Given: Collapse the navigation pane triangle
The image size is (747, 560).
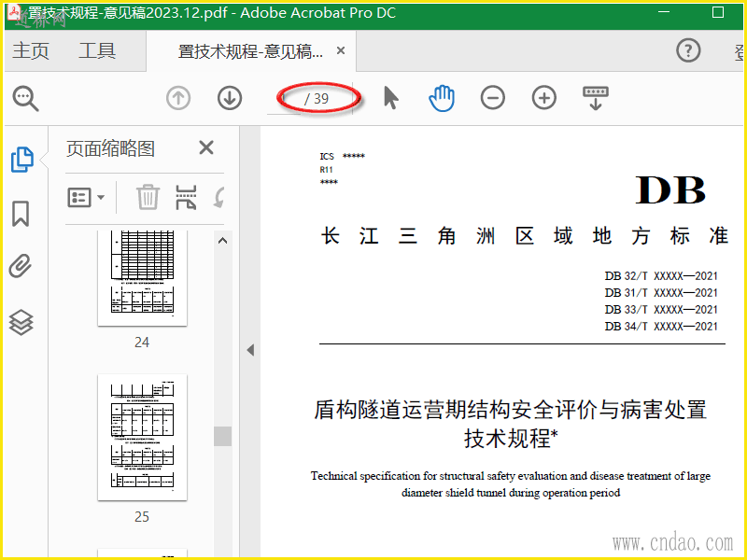Looking at the screenshot, I should tap(250, 351).
